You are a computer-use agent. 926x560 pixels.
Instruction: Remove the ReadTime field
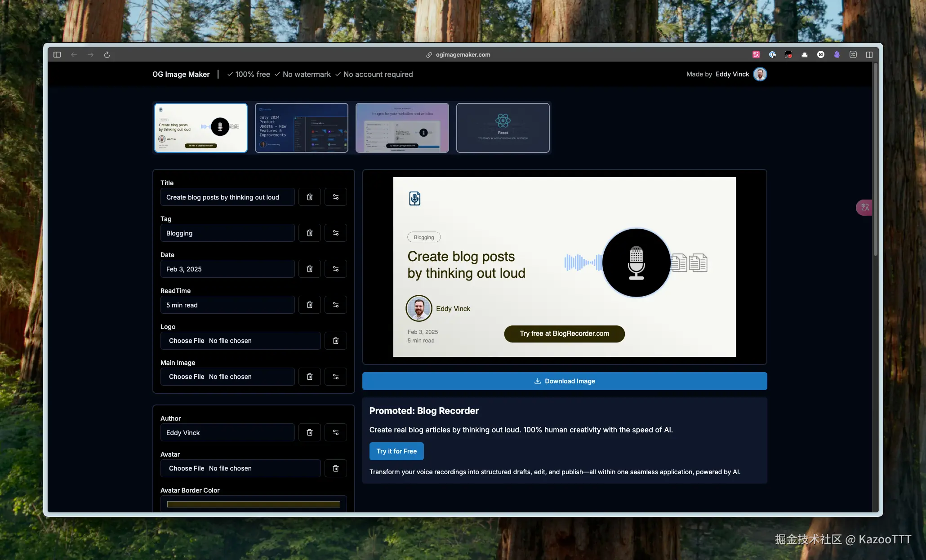point(309,305)
